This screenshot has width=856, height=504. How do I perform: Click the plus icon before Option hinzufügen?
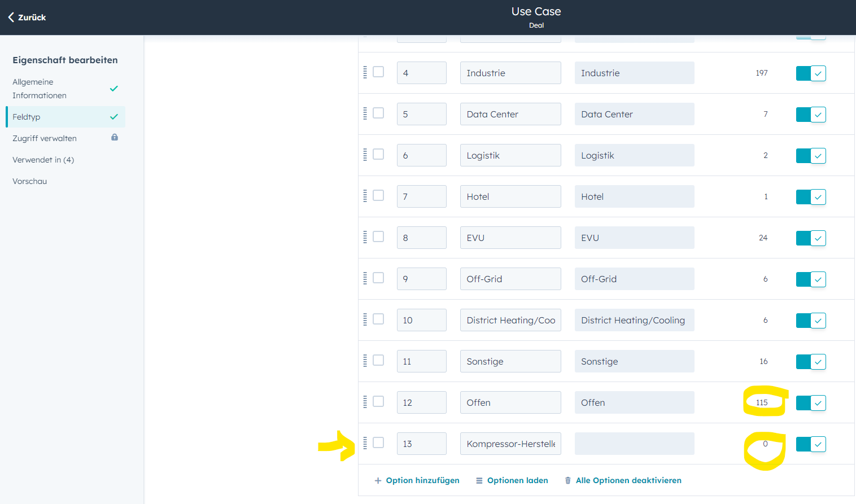coord(377,480)
